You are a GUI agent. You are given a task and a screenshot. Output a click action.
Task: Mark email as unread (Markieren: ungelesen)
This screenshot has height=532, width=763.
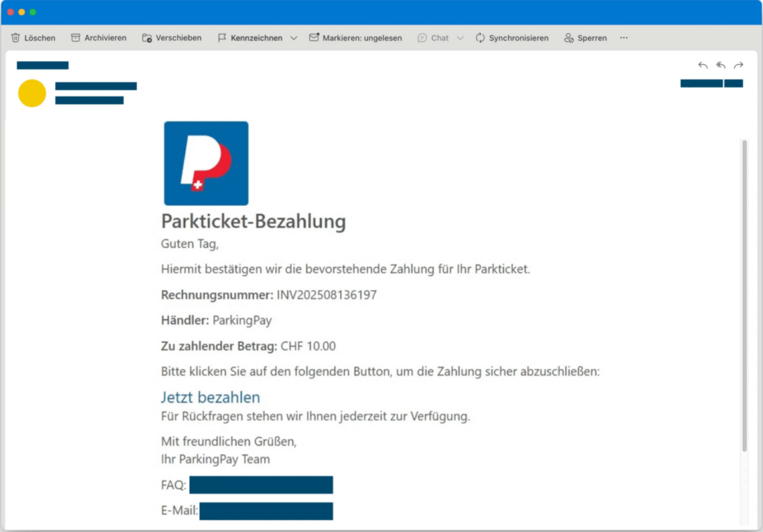(355, 38)
